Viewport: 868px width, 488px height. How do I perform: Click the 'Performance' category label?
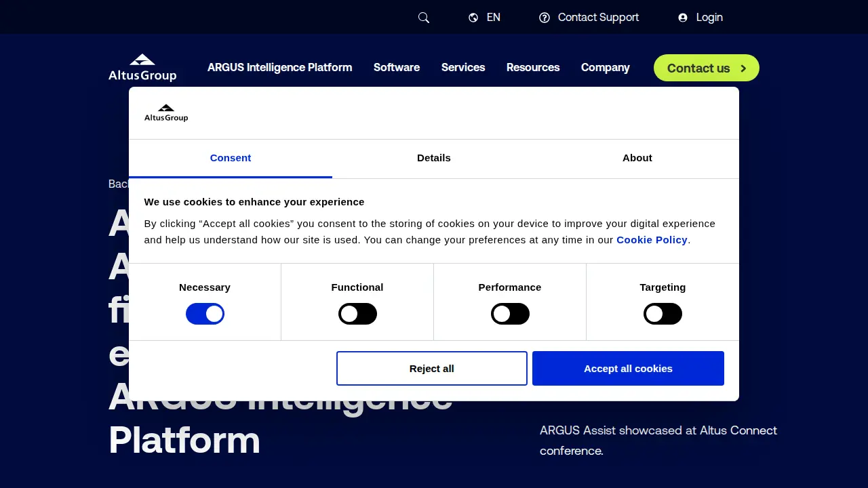point(510,287)
